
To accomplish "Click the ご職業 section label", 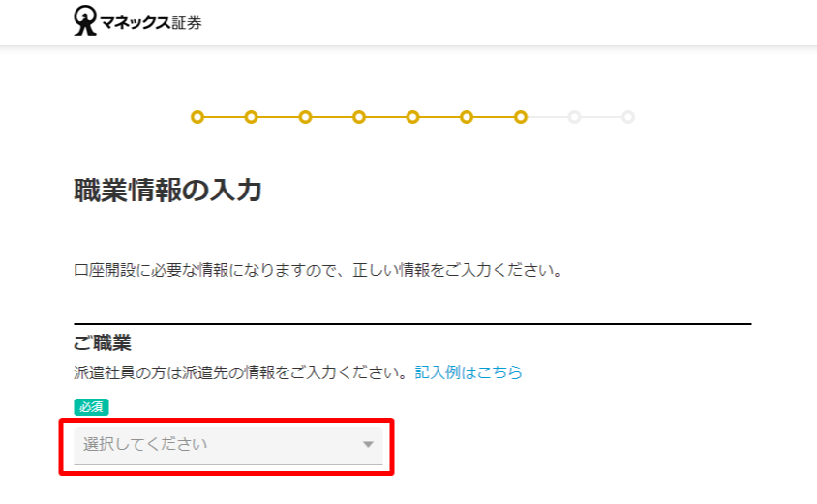I will [103, 343].
